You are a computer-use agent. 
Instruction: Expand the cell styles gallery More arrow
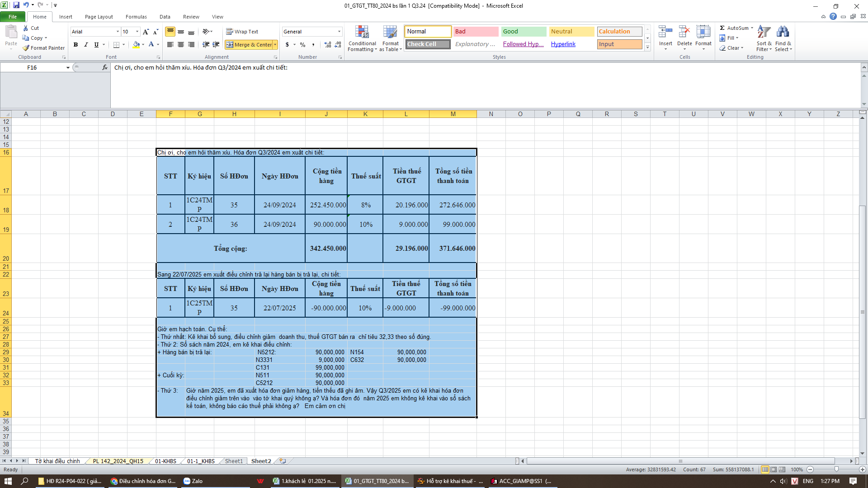tap(647, 47)
